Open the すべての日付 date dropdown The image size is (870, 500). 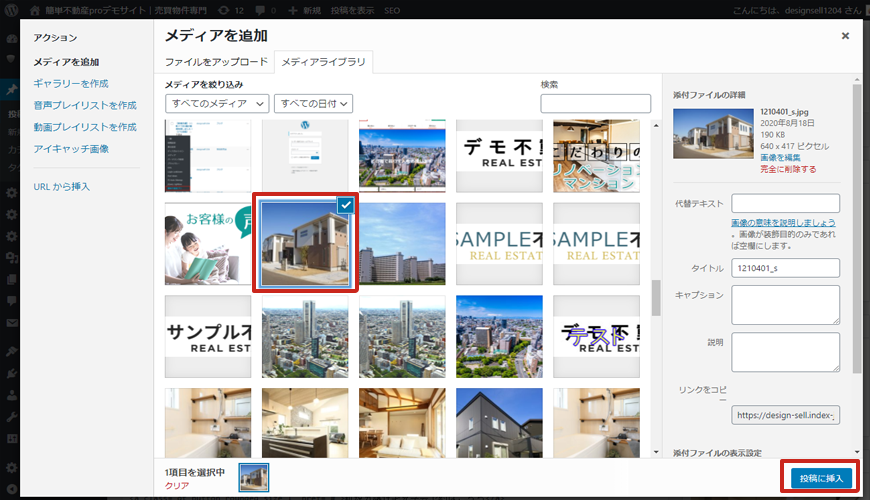pyautogui.click(x=314, y=103)
